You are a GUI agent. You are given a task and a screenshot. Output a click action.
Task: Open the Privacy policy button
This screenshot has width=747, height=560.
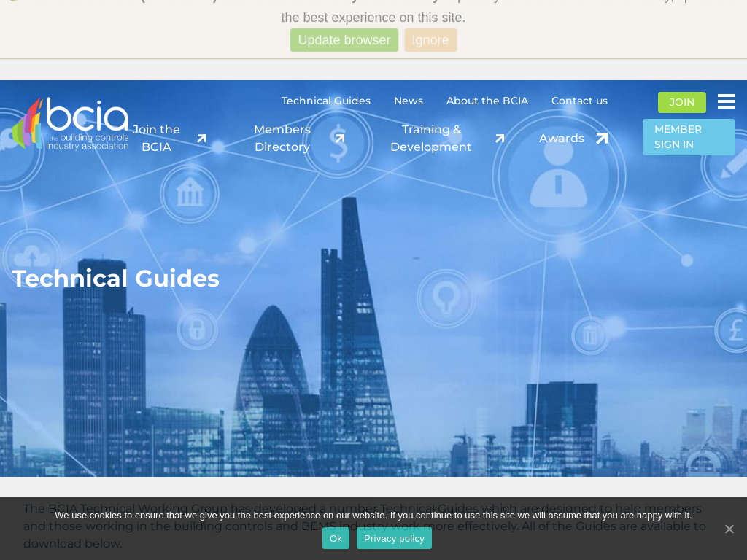(x=394, y=538)
